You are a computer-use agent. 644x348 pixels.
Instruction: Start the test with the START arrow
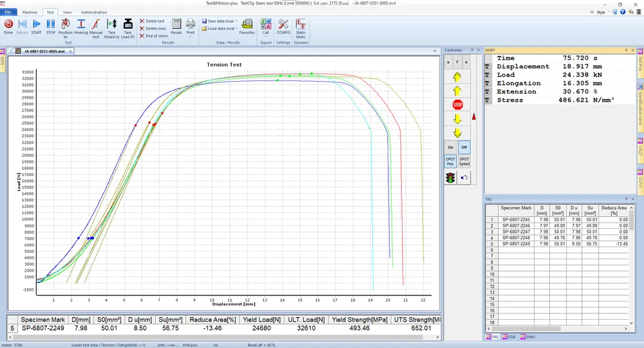(x=36, y=24)
